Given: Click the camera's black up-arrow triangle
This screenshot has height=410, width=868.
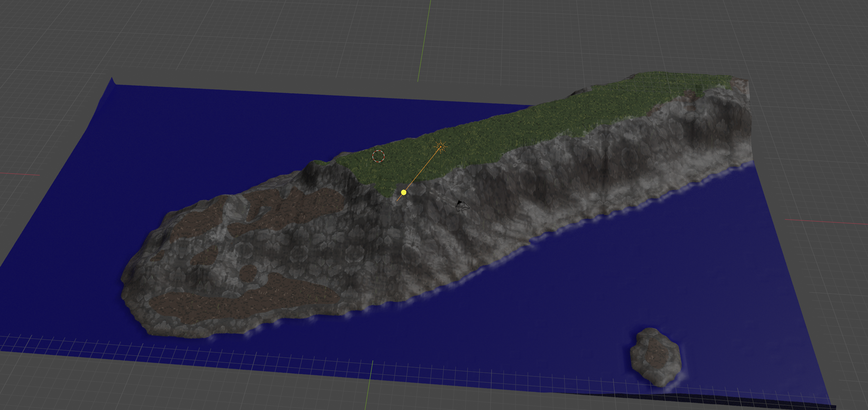Looking at the screenshot, I should (460, 202).
